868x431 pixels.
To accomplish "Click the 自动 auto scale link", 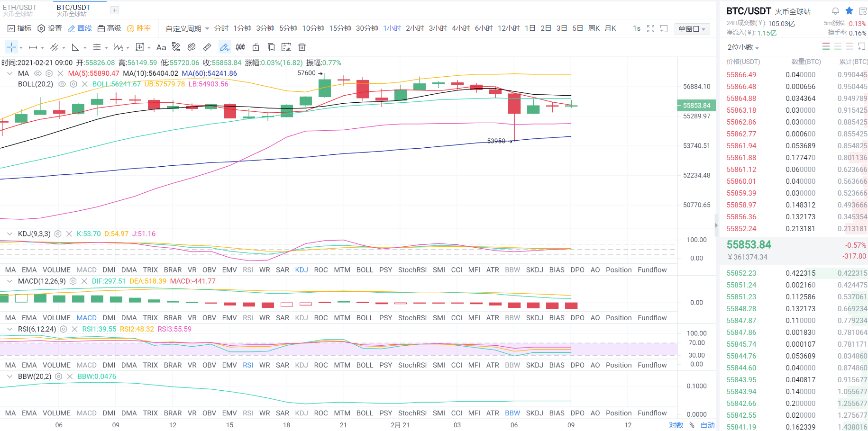I will pyautogui.click(x=708, y=425).
